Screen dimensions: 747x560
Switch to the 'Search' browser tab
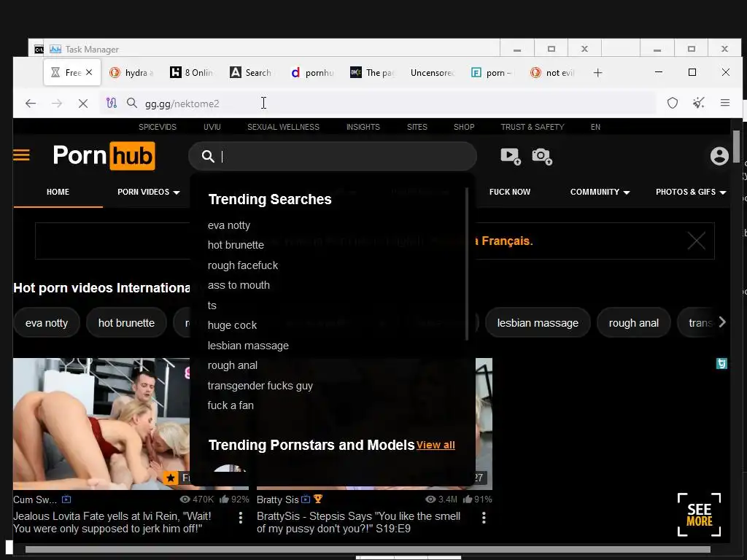click(251, 73)
